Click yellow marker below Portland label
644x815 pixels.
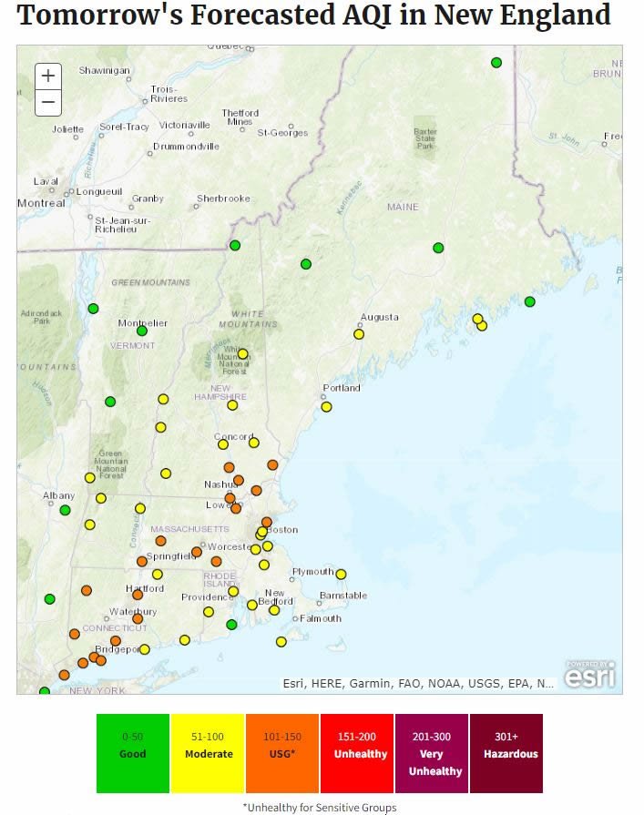coord(326,407)
